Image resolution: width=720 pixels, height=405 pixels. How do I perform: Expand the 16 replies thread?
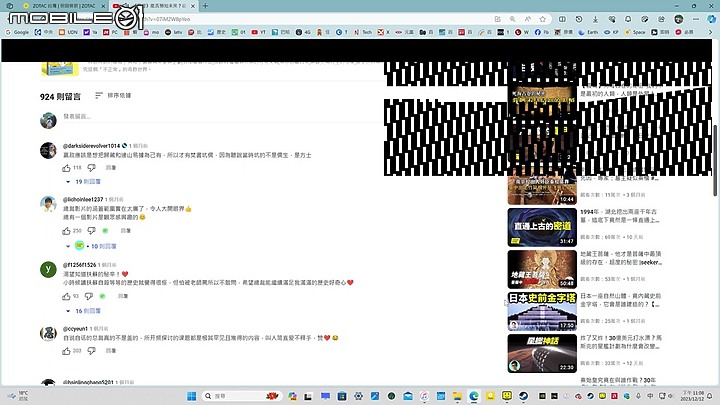(x=83, y=311)
